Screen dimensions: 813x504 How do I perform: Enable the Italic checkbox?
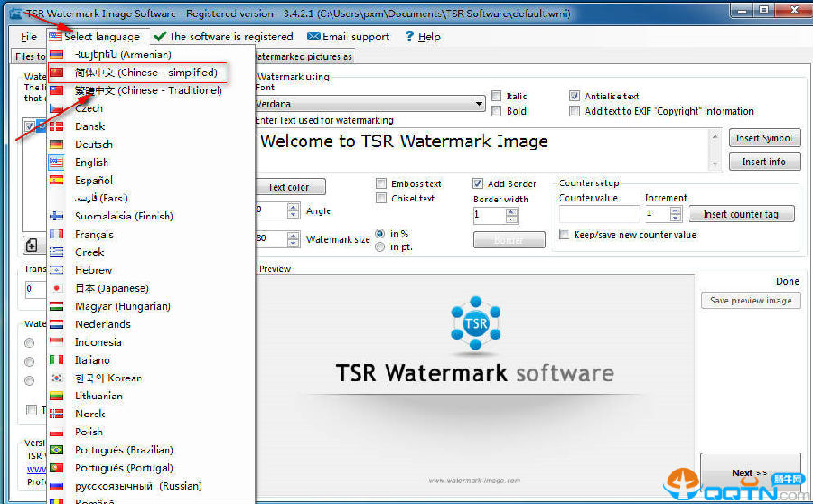tap(496, 96)
